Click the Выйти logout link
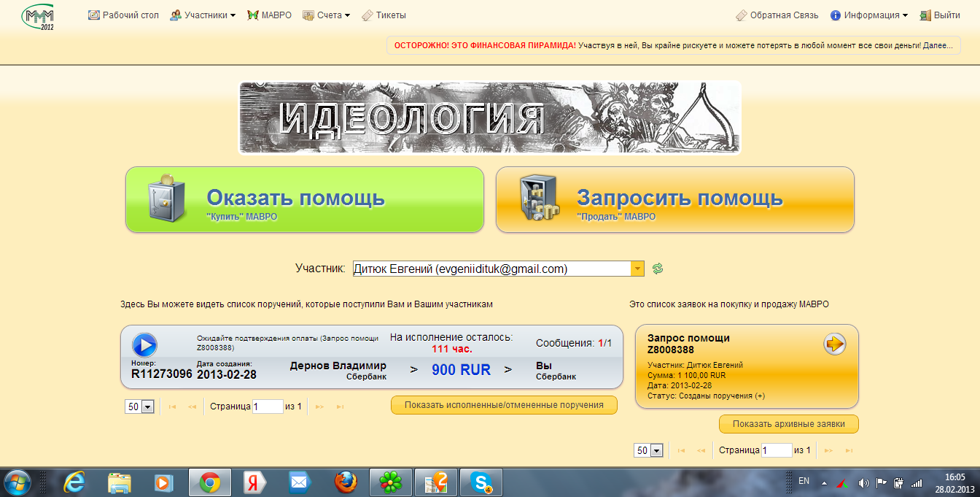980x497 pixels. pos(940,15)
